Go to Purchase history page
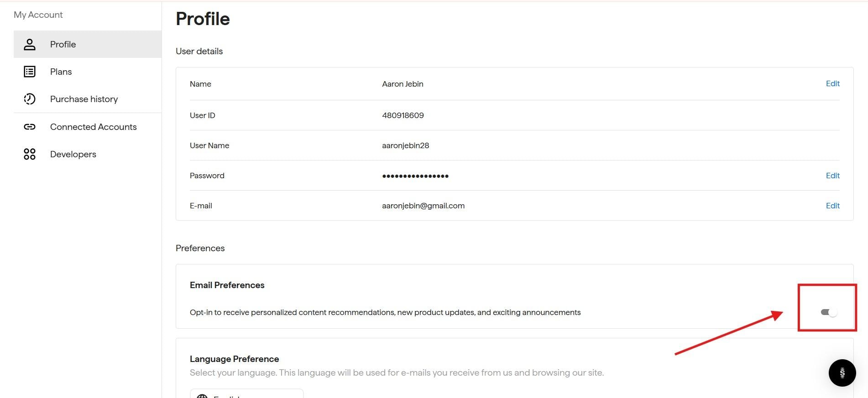 pyautogui.click(x=84, y=99)
